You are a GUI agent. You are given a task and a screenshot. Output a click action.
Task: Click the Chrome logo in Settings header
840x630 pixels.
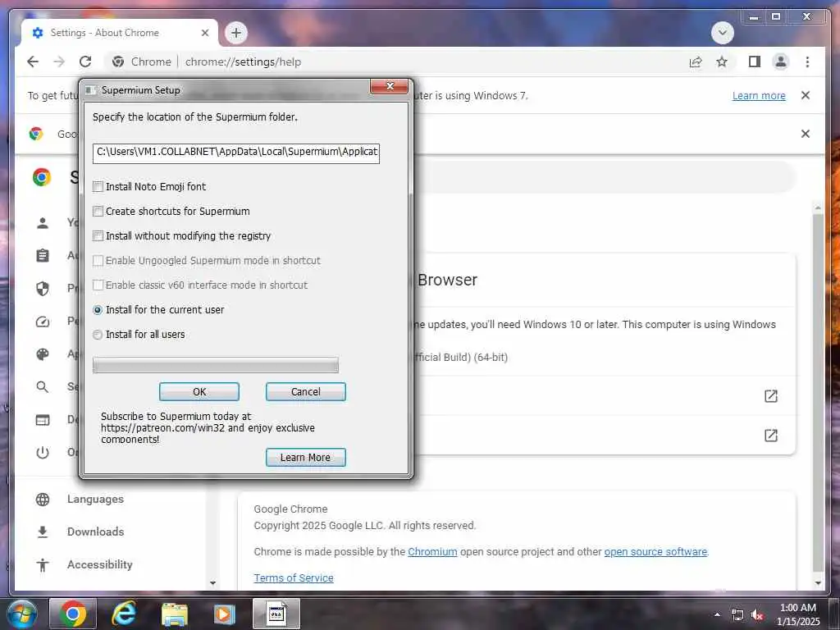click(x=42, y=177)
